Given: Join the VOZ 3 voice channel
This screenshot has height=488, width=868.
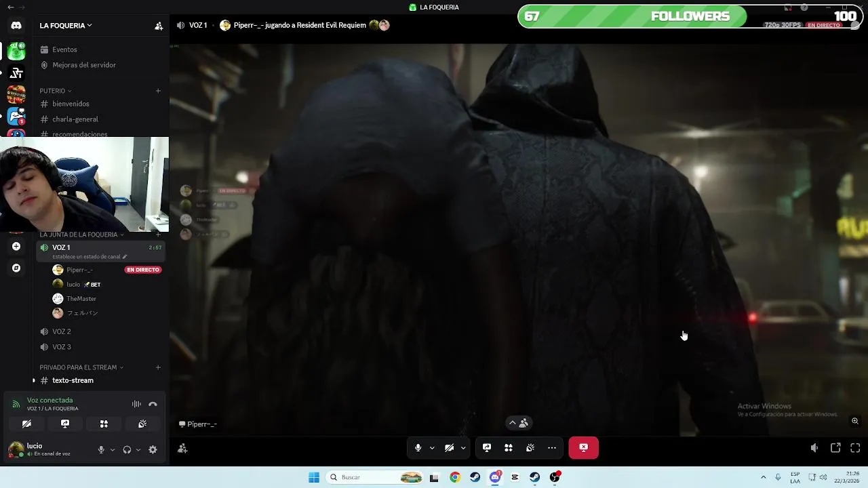Looking at the screenshot, I should 102,347.
